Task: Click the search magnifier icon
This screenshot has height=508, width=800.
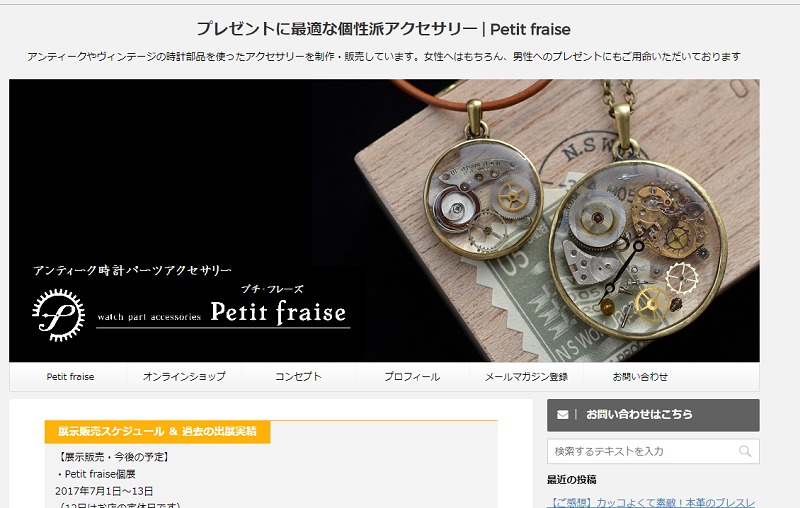Action: [745, 451]
